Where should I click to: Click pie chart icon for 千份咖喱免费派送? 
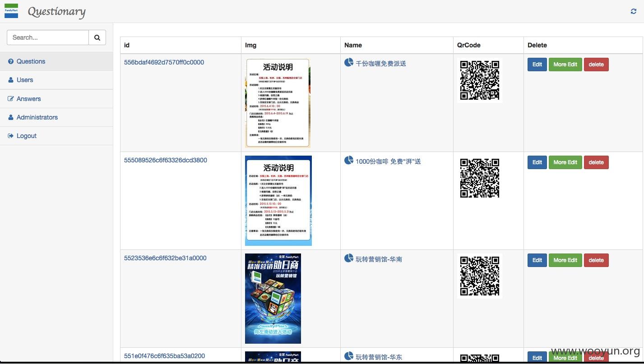coord(349,62)
